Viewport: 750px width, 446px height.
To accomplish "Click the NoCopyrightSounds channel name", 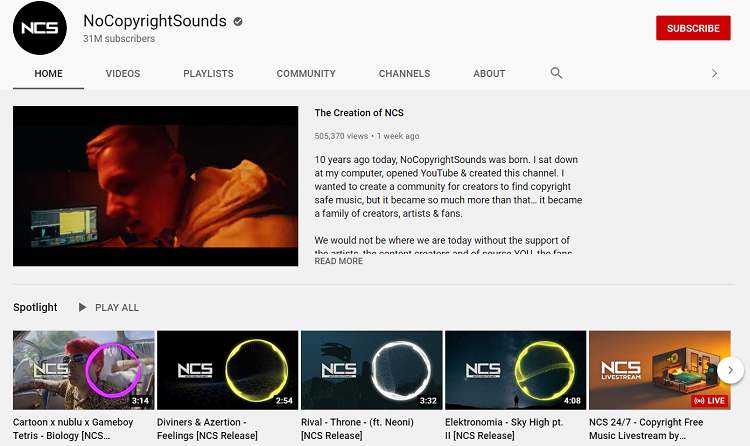I will tap(155, 21).
